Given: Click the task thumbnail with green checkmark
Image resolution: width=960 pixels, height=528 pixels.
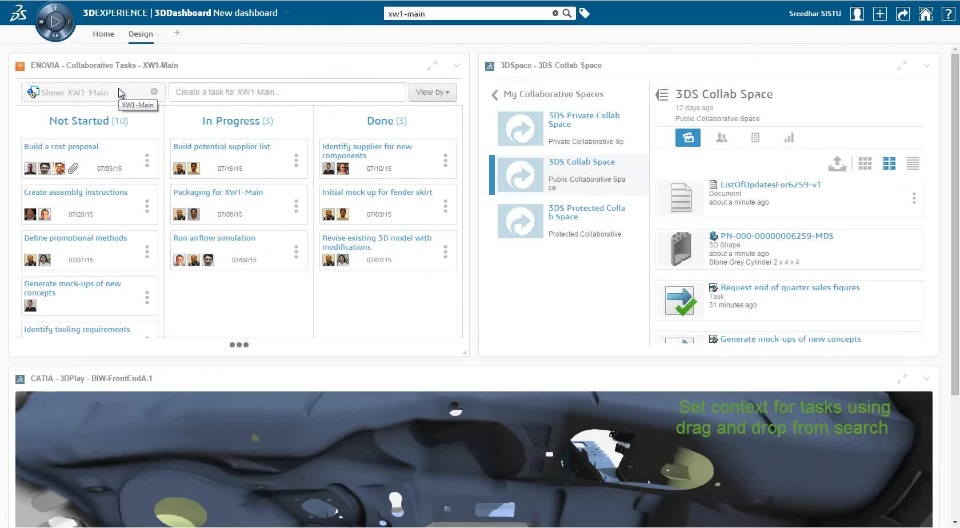Looking at the screenshot, I should [680, 301].
